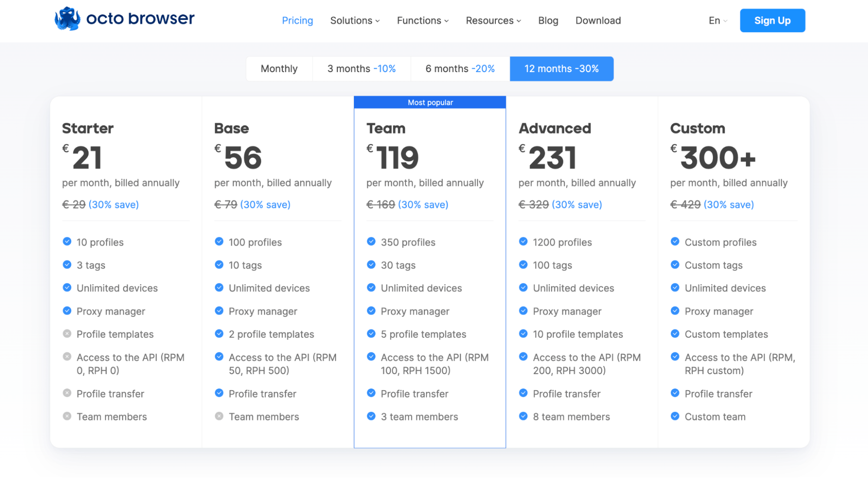Switch to 3 months -10% billing

pyautogui.click(x=361, y=68)
